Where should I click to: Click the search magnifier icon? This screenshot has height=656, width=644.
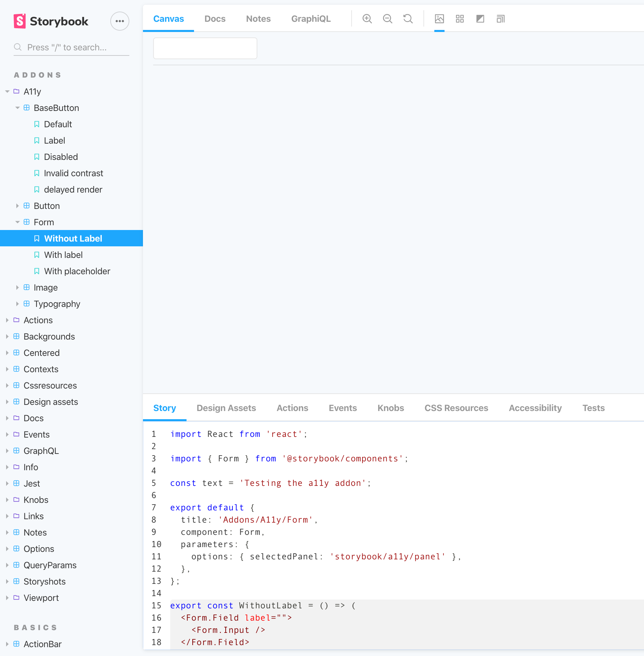tap(18, 47)
